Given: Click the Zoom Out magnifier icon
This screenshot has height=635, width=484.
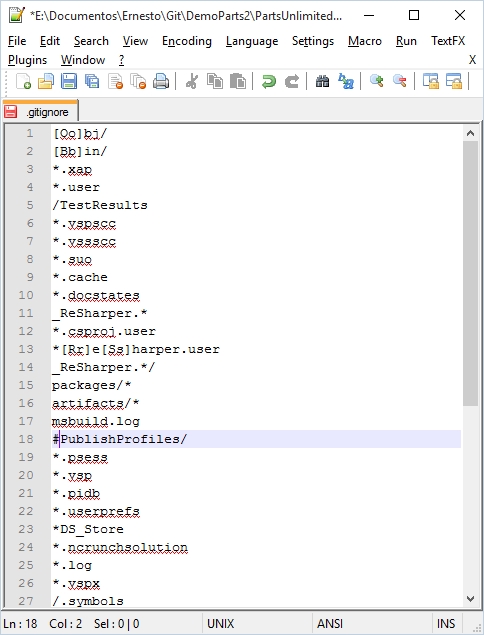Looking at the screenshot, I should click(x=400, y=81).
